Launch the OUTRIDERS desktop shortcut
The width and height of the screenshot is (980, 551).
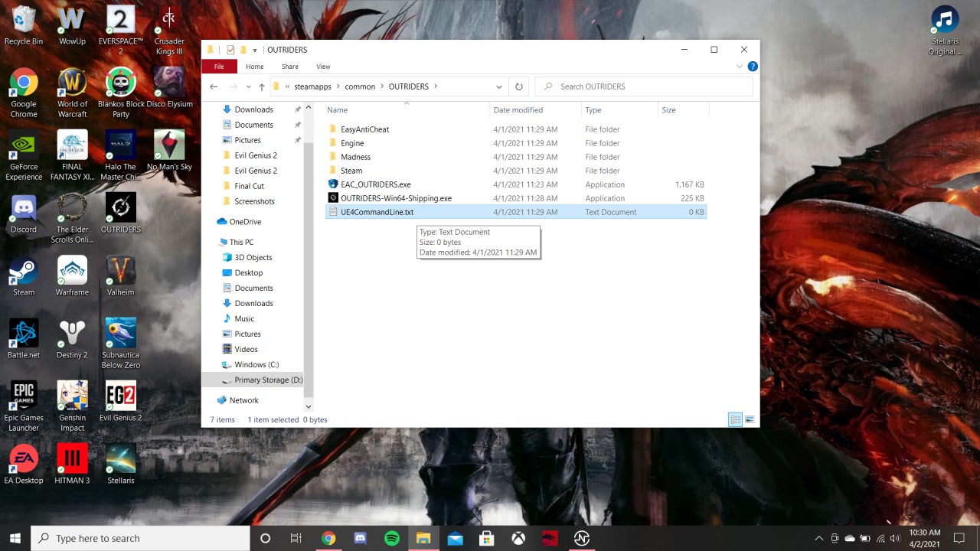[120, 214]
